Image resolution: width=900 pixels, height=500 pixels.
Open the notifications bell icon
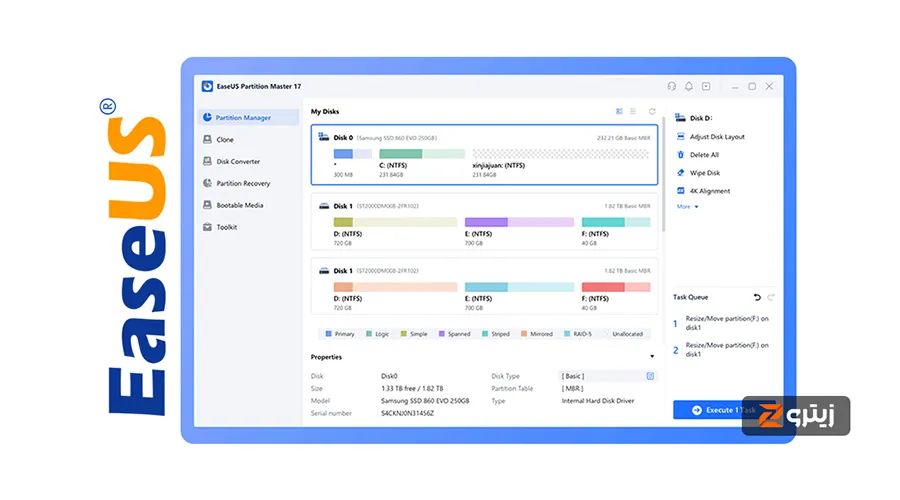[688, 86]
